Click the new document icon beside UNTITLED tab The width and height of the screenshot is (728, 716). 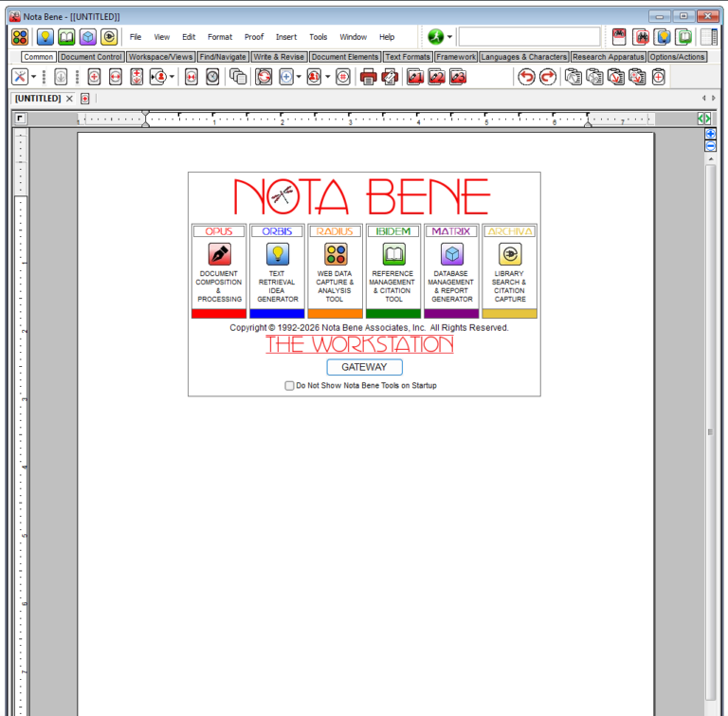click(85, 99)
